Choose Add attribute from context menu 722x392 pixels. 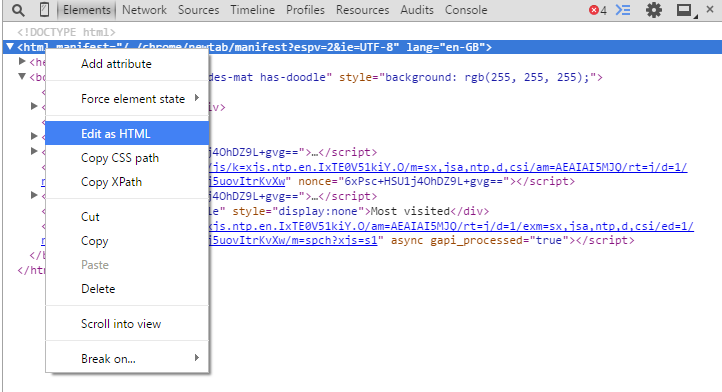[127, 64]
